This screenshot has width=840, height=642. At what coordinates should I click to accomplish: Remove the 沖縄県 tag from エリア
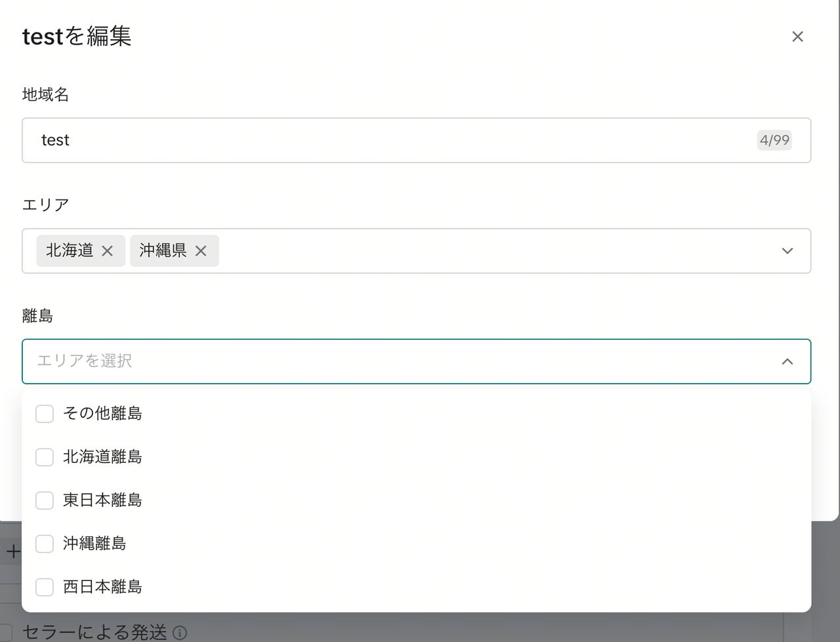point(201,251)
